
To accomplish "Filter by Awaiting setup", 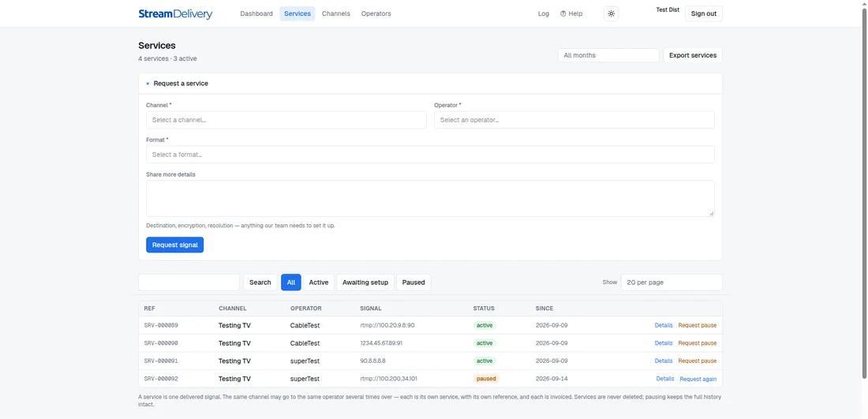I will click(365, 282).
